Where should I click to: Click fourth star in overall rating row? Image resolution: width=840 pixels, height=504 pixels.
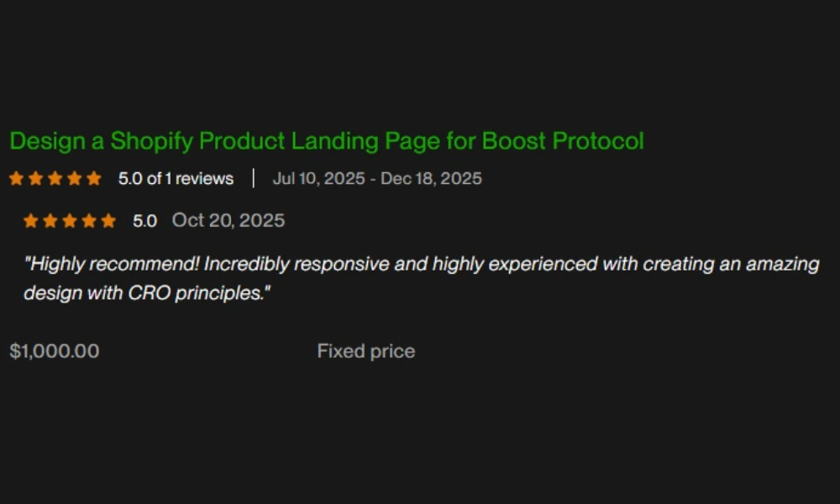[x=75, y=178]
